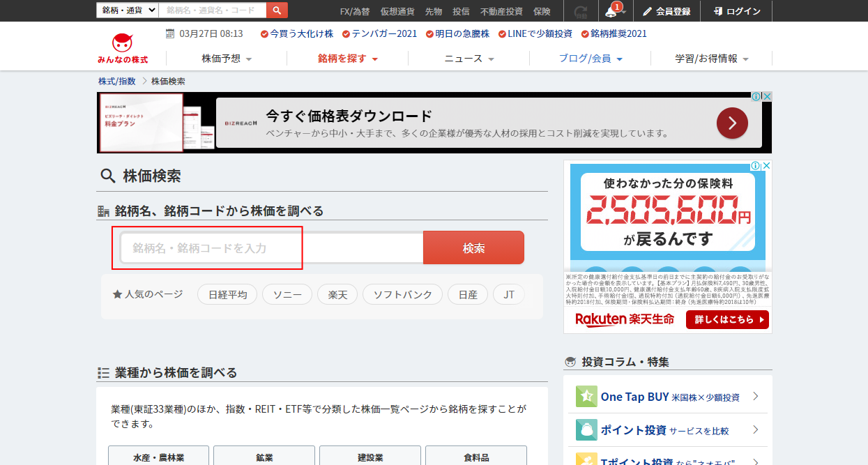
Task: Click the ad info icon on banner ad
Action: [756, 97]
